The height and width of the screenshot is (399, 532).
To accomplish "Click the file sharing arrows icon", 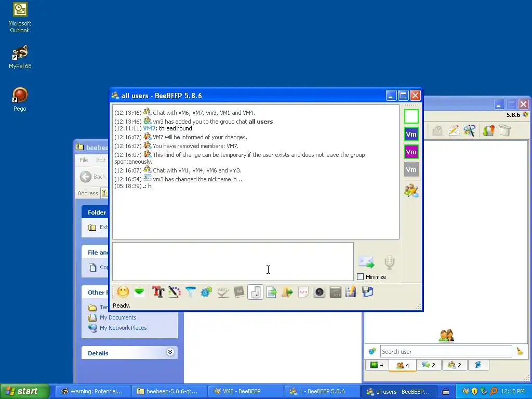I will click(489, 130).
